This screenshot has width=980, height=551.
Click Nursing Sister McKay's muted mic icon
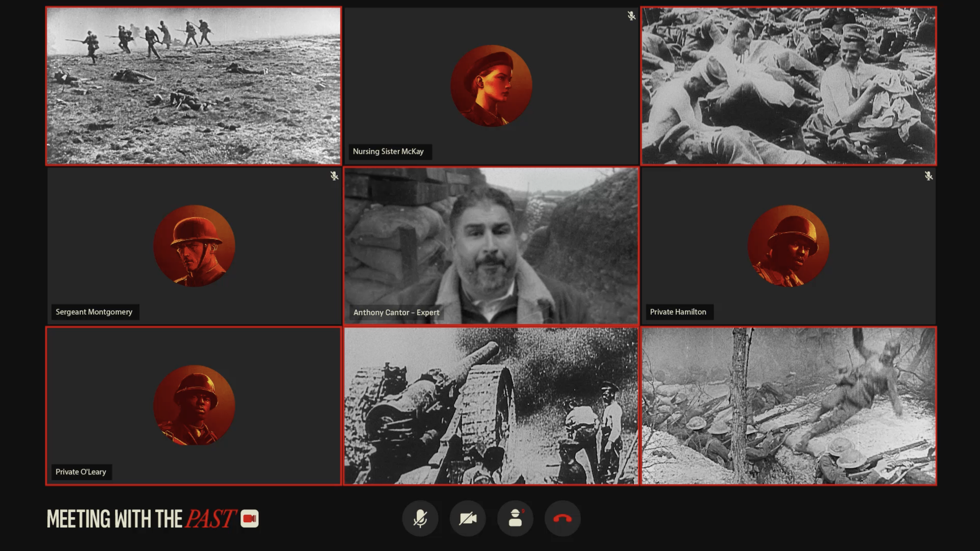tap(631, 16)
